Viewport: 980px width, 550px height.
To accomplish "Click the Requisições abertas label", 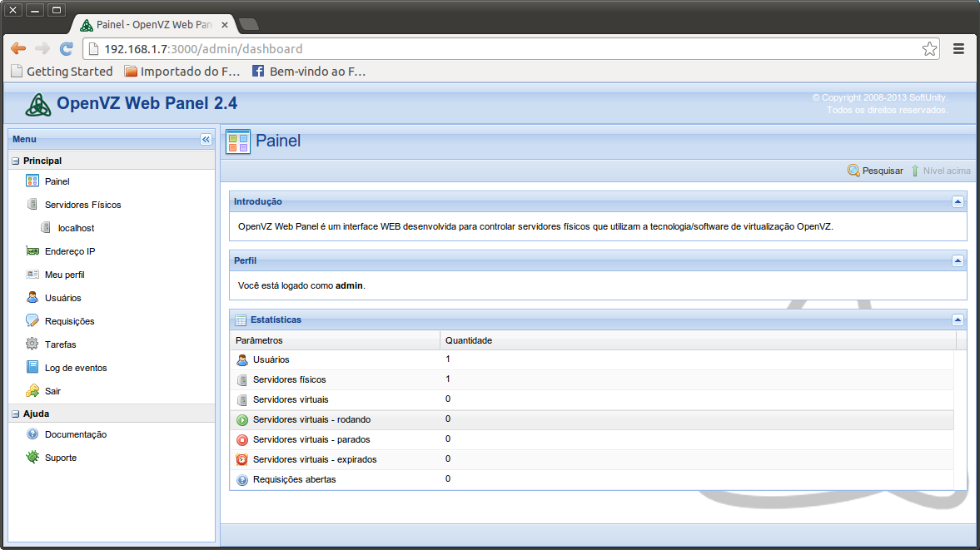I will tap(295, 479).
